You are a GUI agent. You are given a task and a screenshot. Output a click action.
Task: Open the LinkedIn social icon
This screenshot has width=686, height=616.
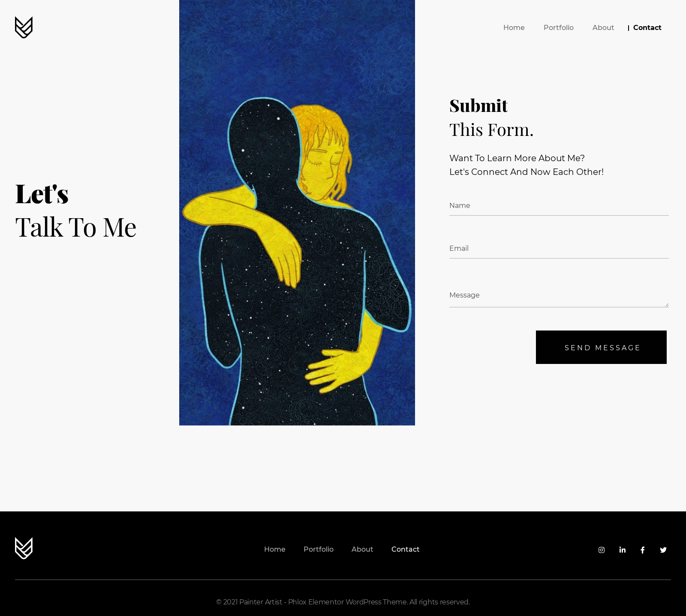tap(623, 550)
